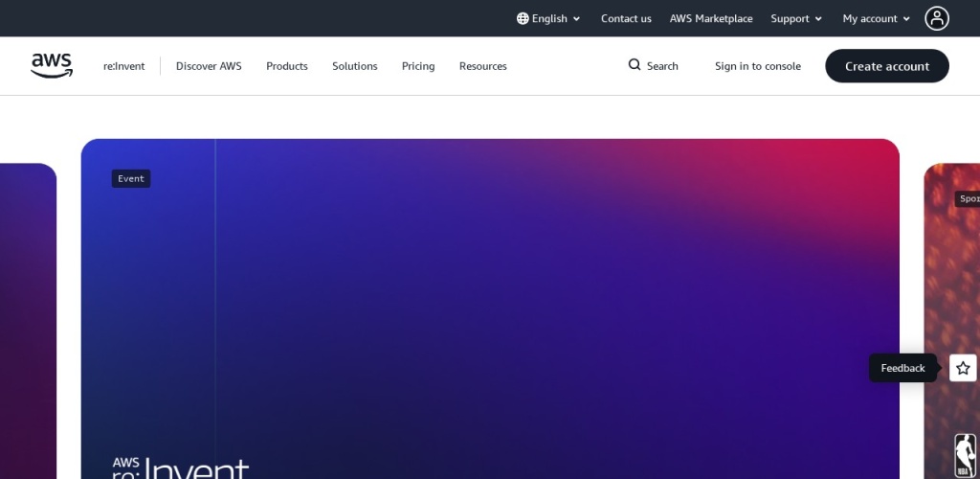
Task: Click the user profile avatar icon
Action: [936, 18]
